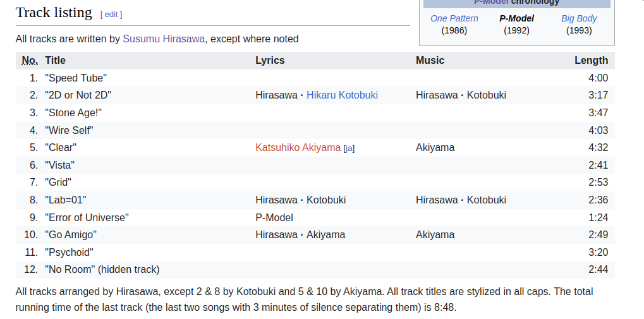
Task: Select the "Stone Age!" track title
Action: 73,113
